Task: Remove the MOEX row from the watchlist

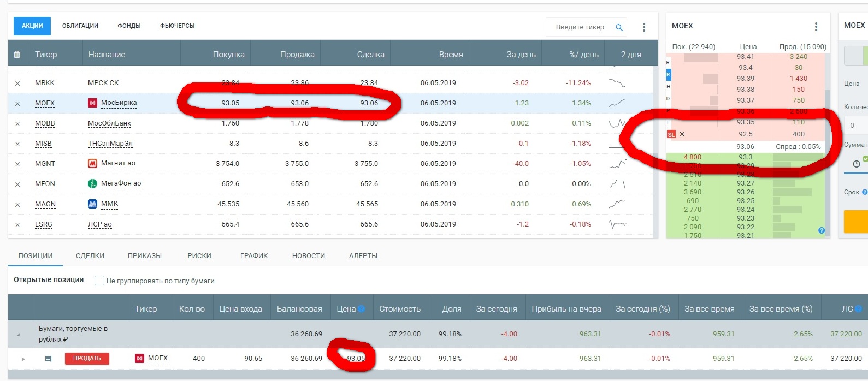Action: tap(17, 104)
